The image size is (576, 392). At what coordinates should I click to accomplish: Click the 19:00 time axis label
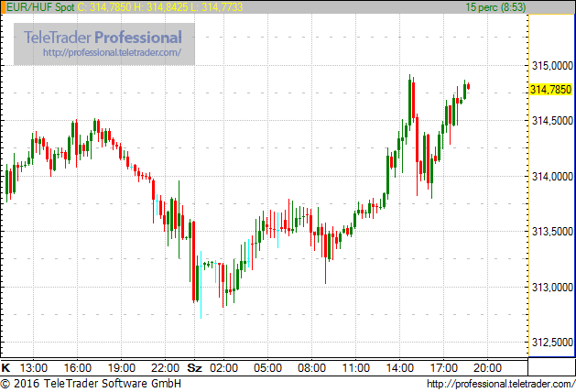(122, 368)
